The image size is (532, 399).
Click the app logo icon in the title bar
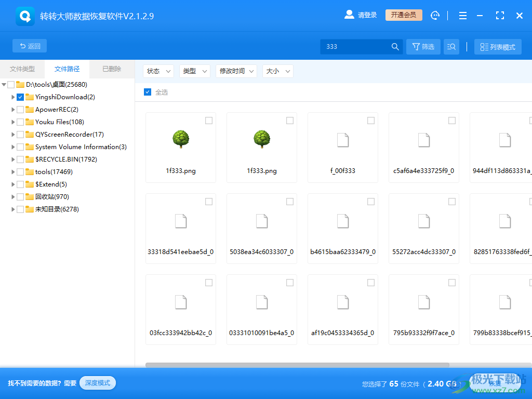point(25,16)
